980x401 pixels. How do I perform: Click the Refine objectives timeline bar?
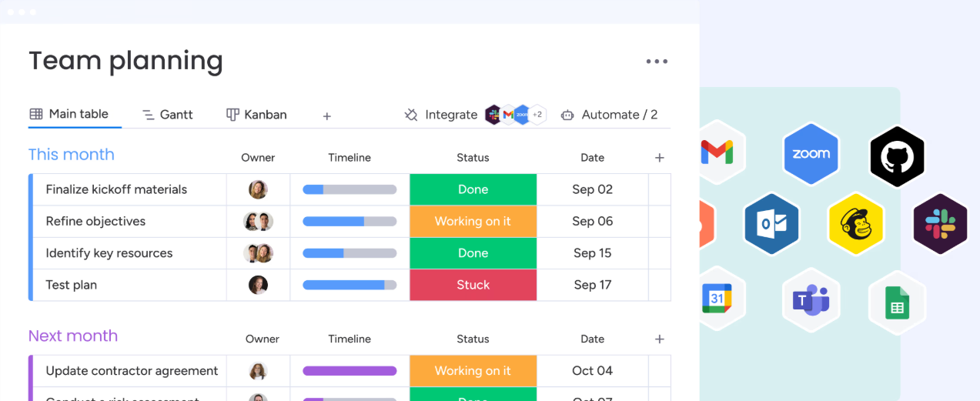[x=350, y=222]
